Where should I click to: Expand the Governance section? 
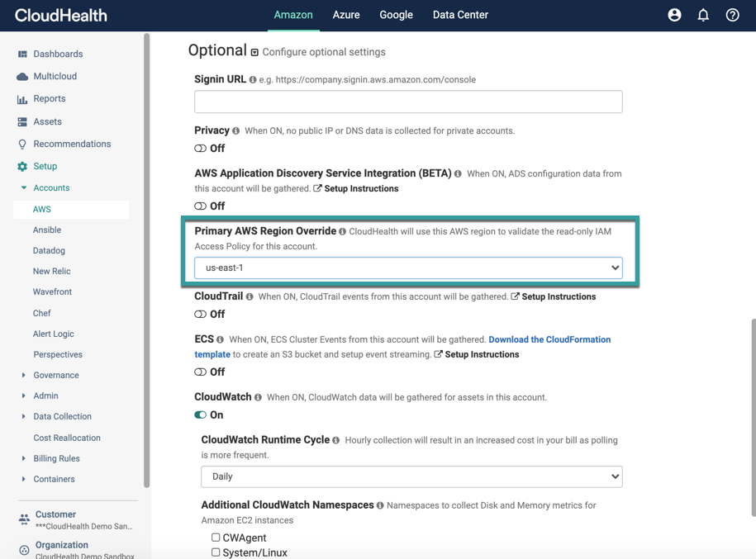click(x=24, y=375)
